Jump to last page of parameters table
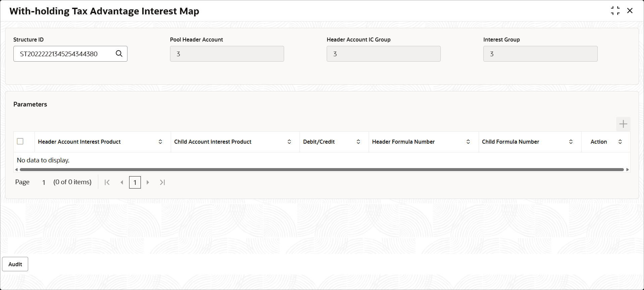The width and height of the screenshot is (644, 290). pyautogui.click(x=162, y=182)
